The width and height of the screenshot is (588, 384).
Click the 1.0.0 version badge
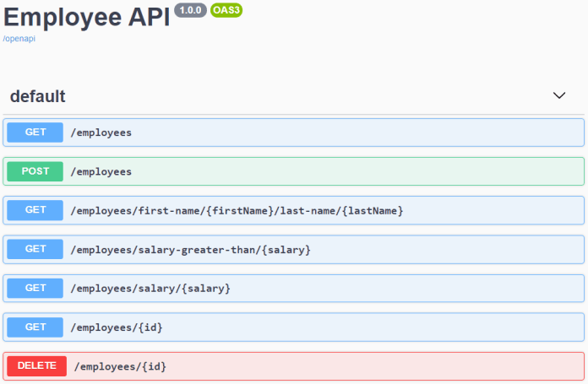click(x=190, y=11)
